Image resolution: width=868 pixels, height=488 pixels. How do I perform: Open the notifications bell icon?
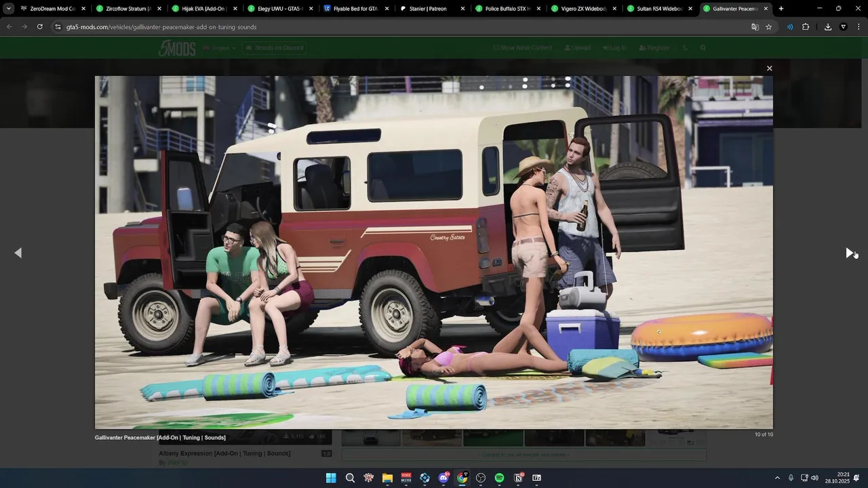pos(857,478)
